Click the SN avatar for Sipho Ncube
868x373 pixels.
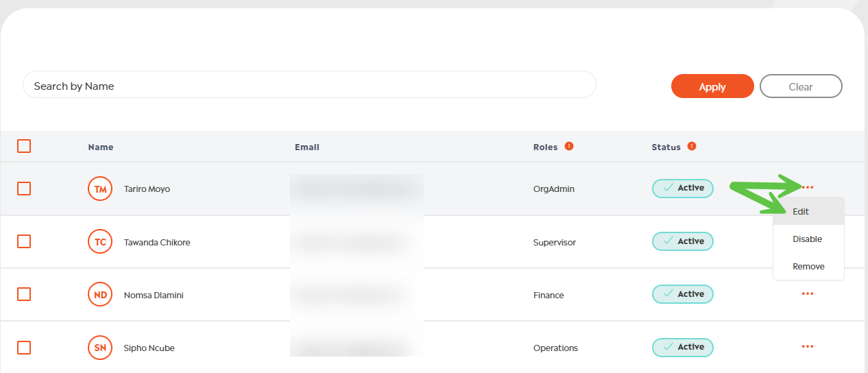tap(100, 348)
